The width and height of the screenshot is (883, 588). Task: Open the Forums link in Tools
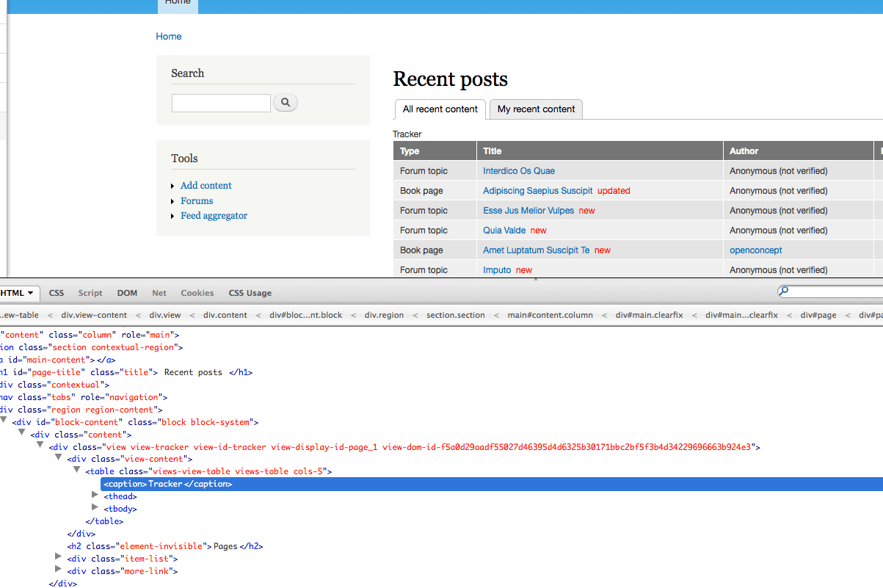pyautogui.click(x=197, y=201)
